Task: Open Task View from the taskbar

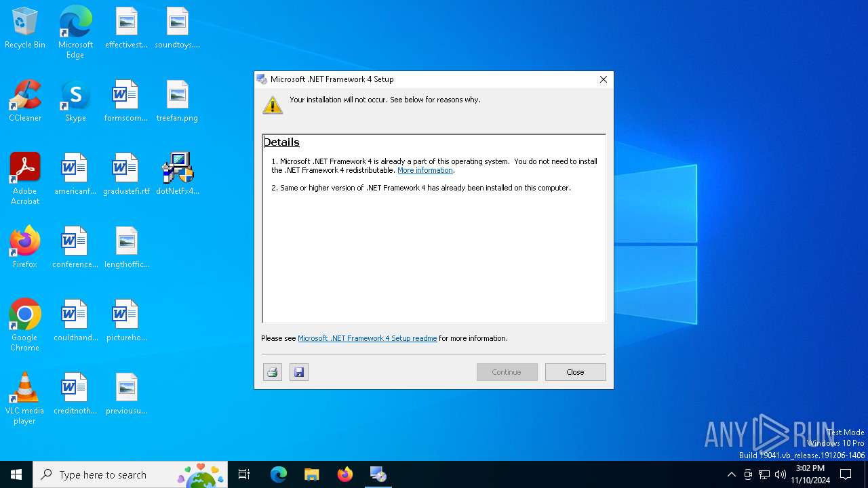Action: pyautogui.click(x=244, y=474)
